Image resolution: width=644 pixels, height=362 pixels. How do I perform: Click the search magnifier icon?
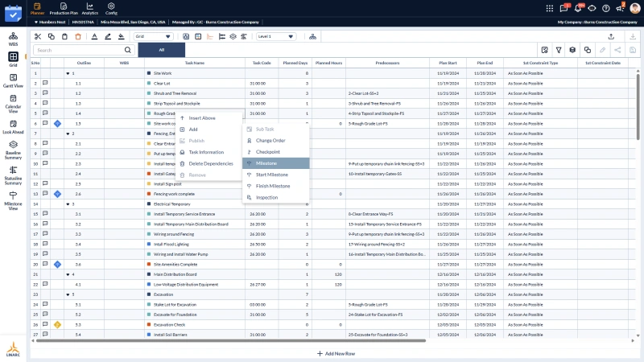[x=128, y=50]
